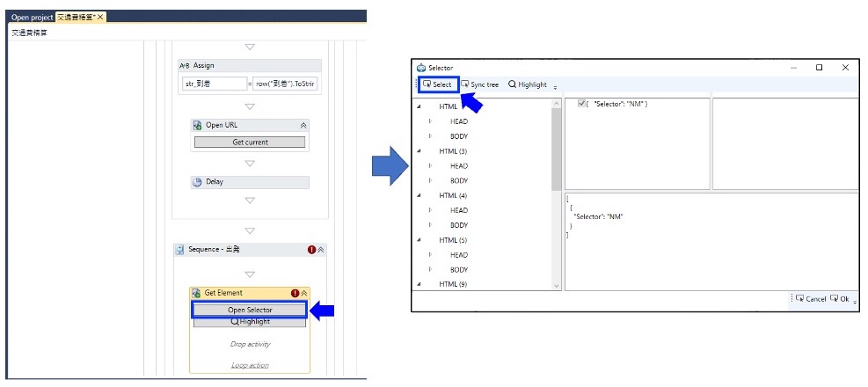
Task: Click the Sync tree toolbar icon
Action: [x=465, y=84]
